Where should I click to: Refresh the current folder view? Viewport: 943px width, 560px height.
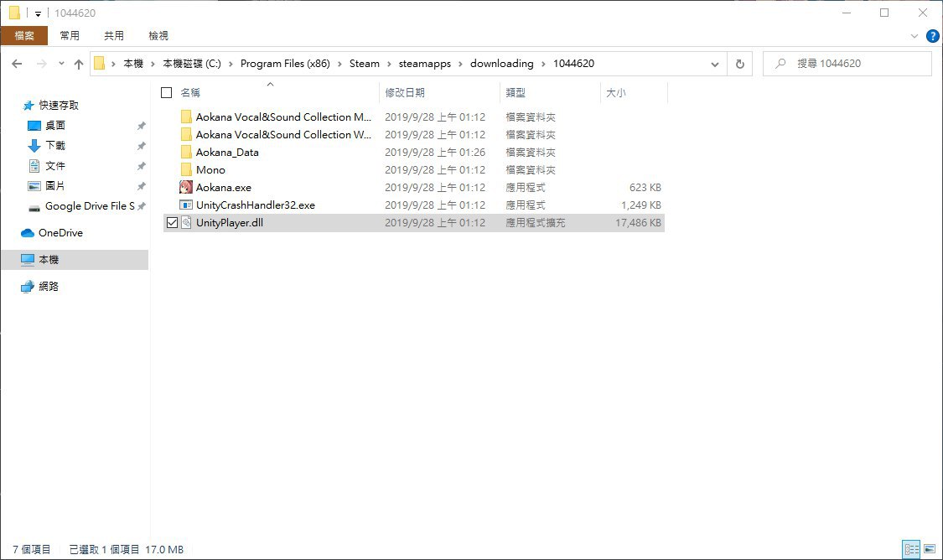point(739,64)
